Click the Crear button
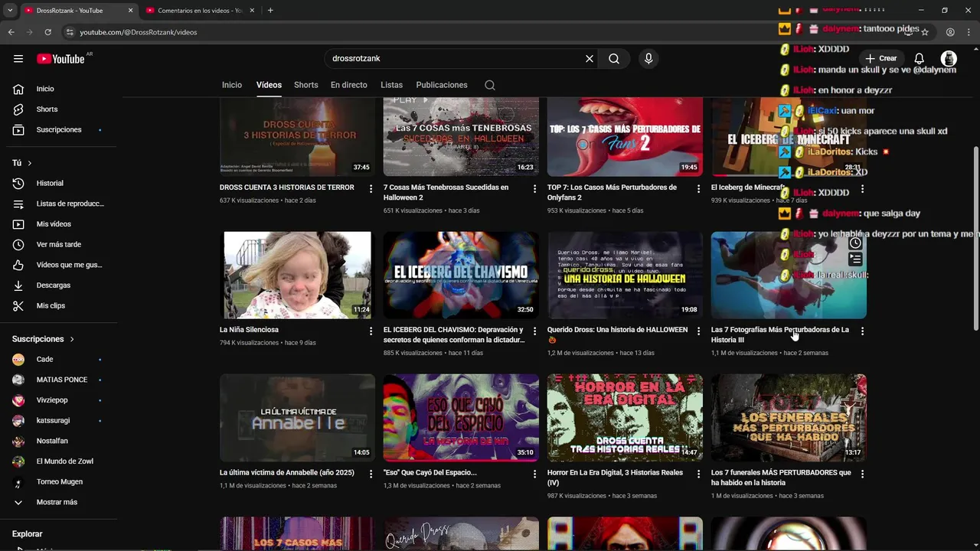The image size is (980, 551). coord(880,58)
